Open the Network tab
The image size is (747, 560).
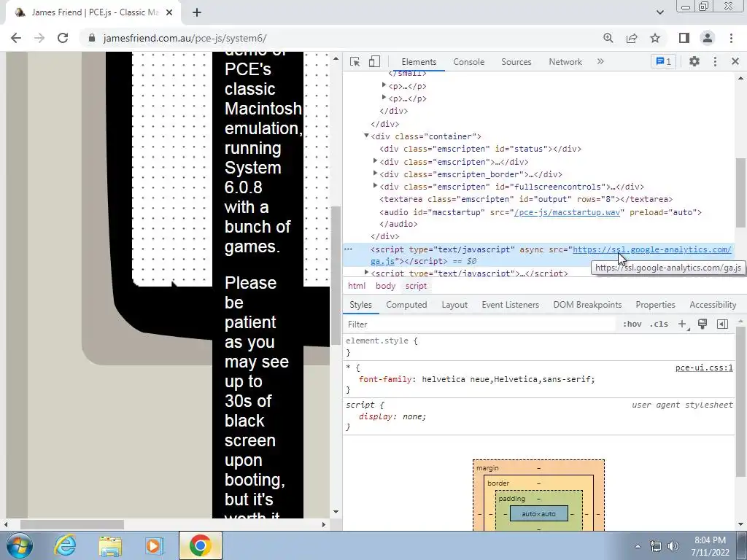coord(565,62)
